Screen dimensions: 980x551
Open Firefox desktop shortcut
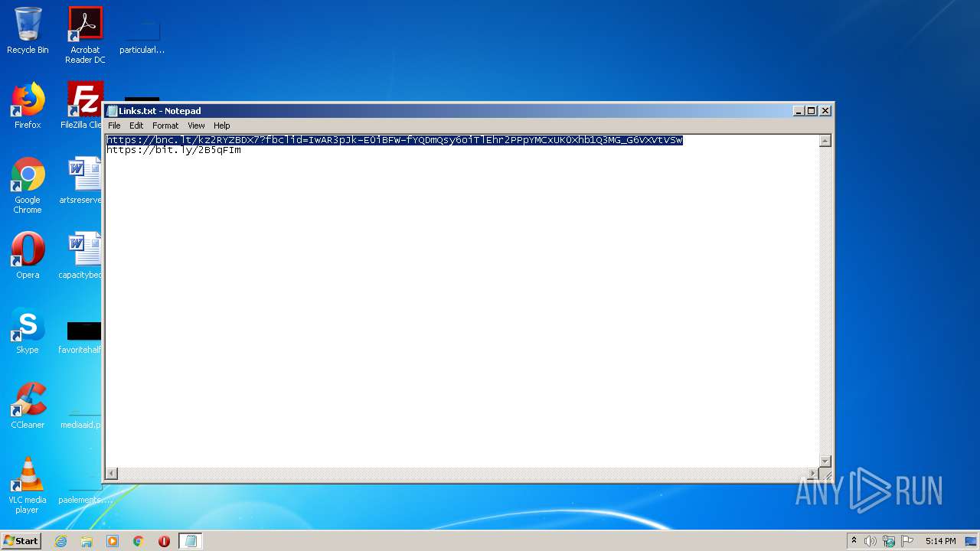28,105
